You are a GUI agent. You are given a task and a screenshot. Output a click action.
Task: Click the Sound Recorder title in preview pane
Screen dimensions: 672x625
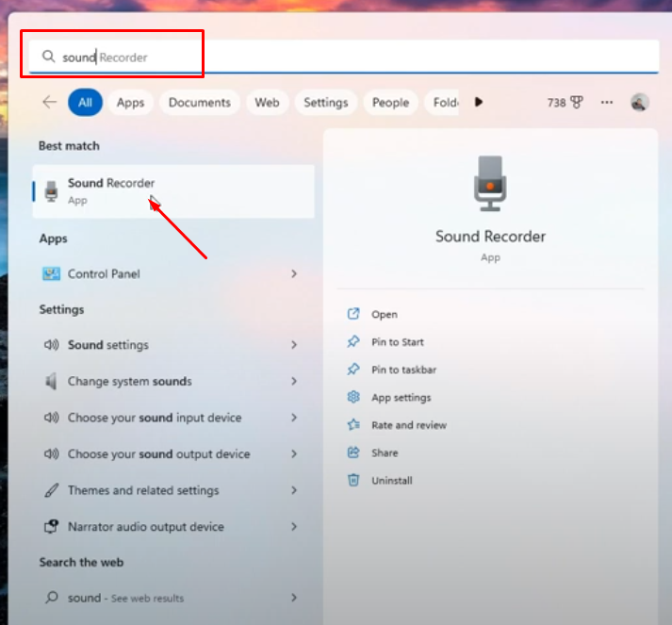(490, 237)
